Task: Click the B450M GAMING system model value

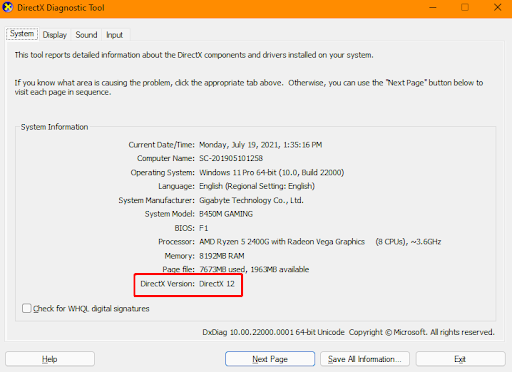Action: [226, 214]
